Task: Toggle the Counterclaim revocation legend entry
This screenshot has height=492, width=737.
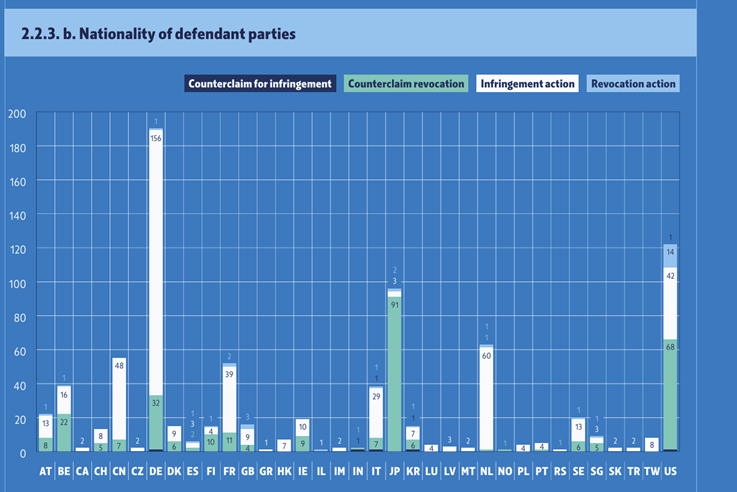Action: pos(406,84)
